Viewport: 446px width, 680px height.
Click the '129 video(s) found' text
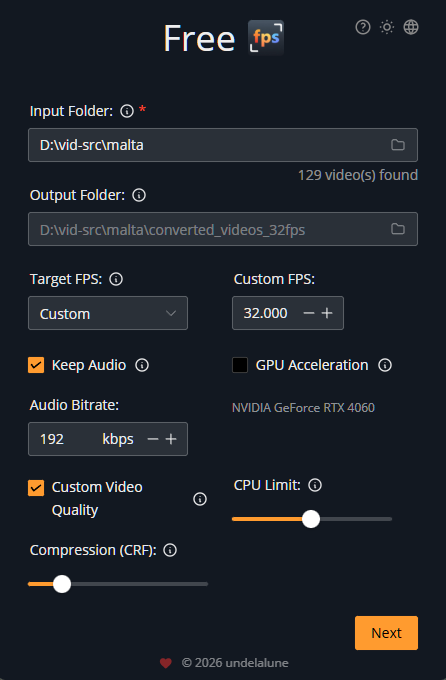(358, 175)
